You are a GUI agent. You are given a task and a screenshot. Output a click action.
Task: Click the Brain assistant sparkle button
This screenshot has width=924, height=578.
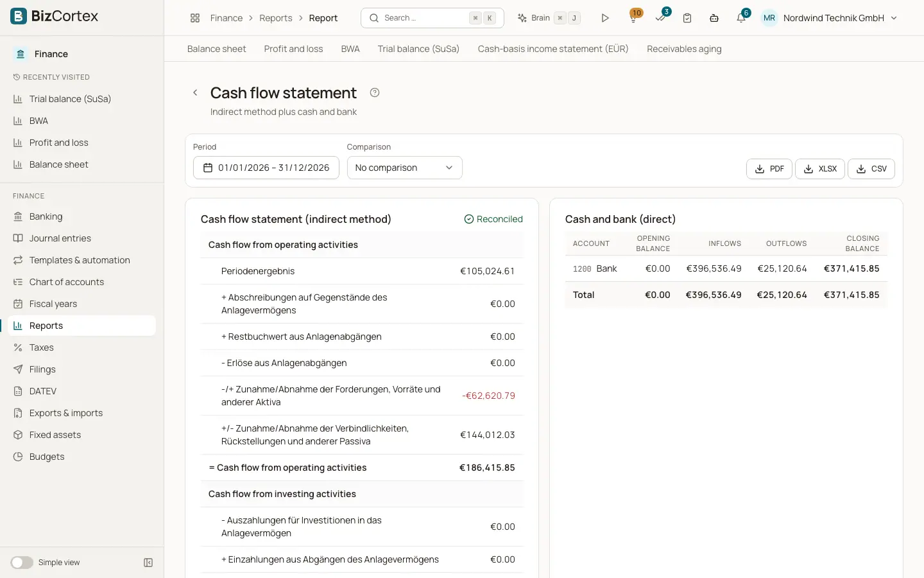(549, 18)
